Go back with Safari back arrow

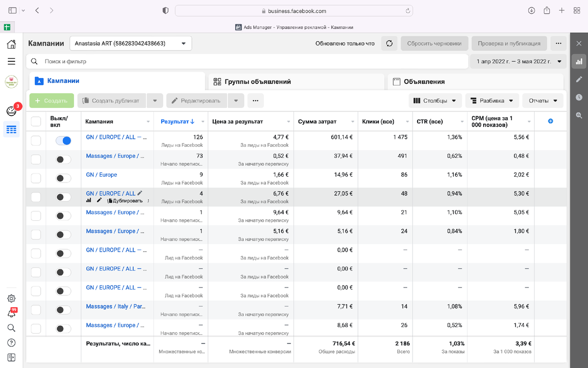(37, 10)
